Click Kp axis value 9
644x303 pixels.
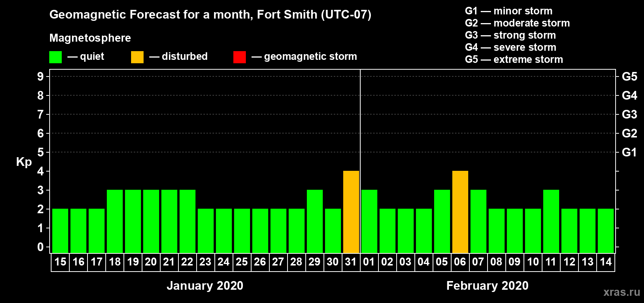point(41,77)
